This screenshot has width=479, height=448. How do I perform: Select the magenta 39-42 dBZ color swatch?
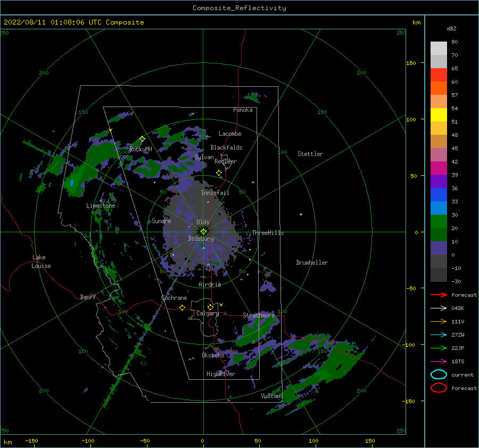[439, 168]
